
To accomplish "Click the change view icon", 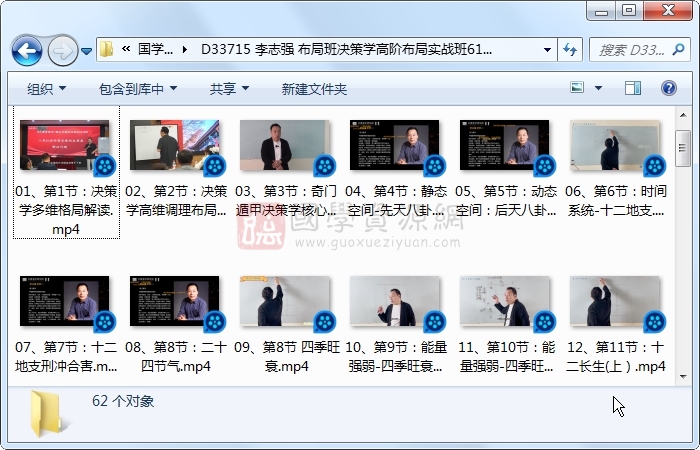I will point(577,88).
